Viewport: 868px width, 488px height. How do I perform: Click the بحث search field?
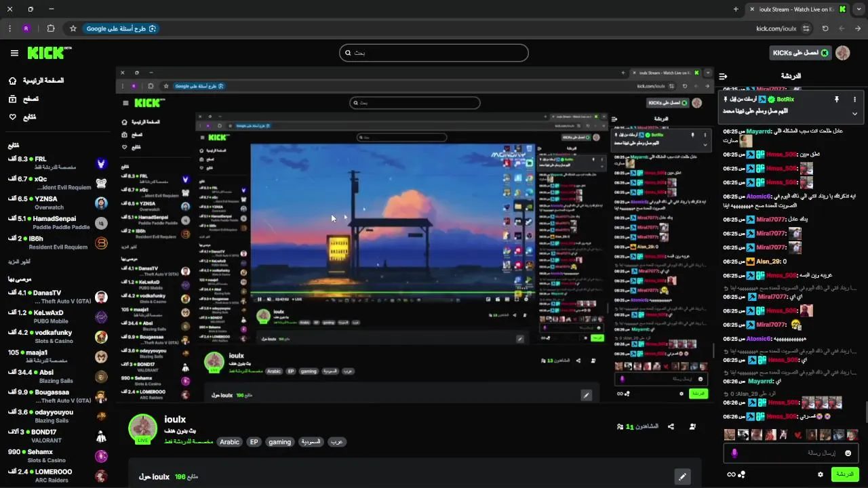[434, 53]
